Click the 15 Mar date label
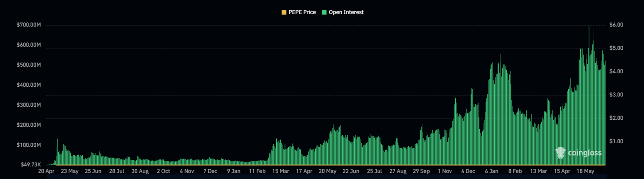644x179 pixels. (x=280, y=172)
